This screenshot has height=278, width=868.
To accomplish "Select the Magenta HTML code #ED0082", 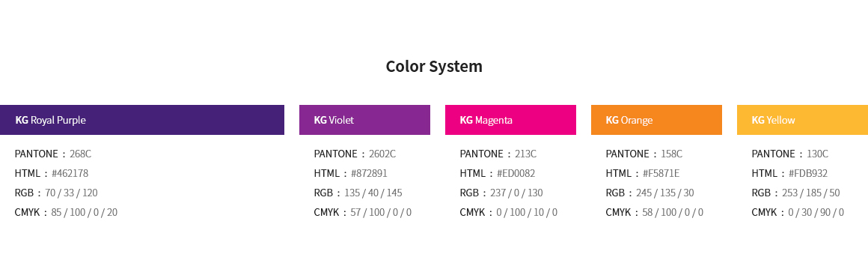I will [x=516, y=173].
